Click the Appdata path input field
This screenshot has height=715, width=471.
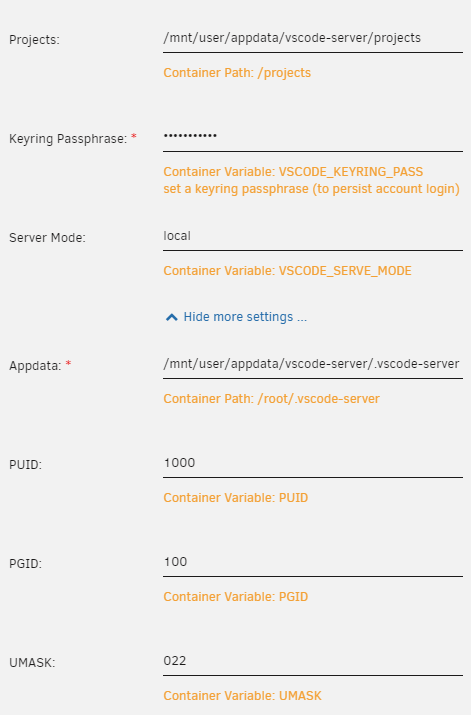313,364
